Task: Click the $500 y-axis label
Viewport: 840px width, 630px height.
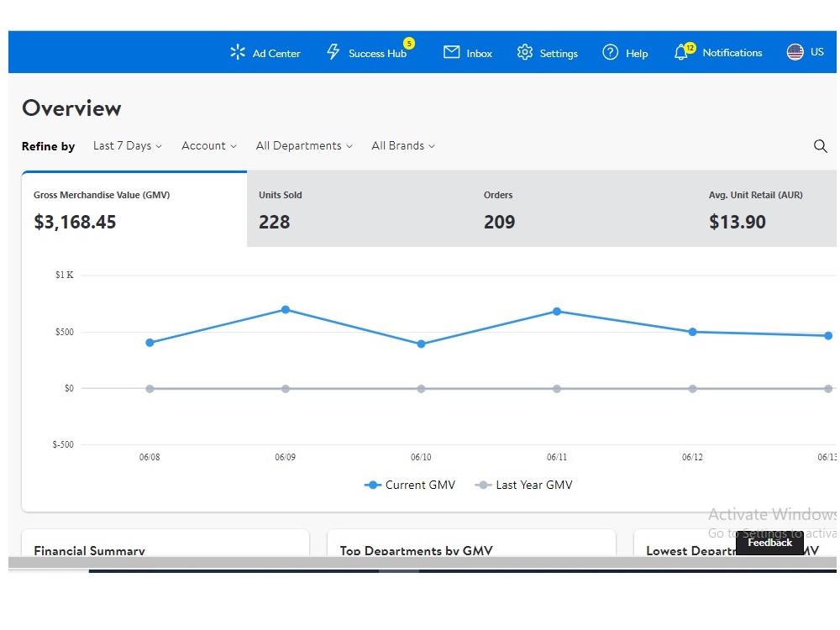Action: 65,332
